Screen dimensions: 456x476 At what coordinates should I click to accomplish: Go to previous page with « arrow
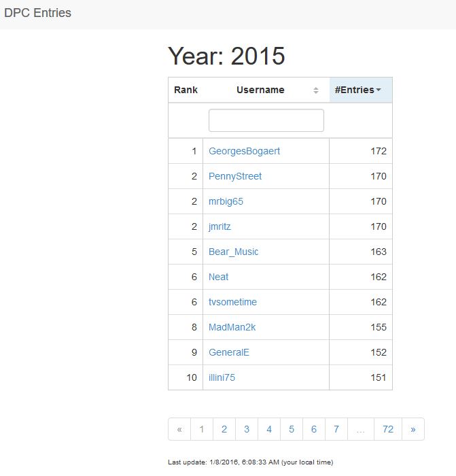pos(179,429)
